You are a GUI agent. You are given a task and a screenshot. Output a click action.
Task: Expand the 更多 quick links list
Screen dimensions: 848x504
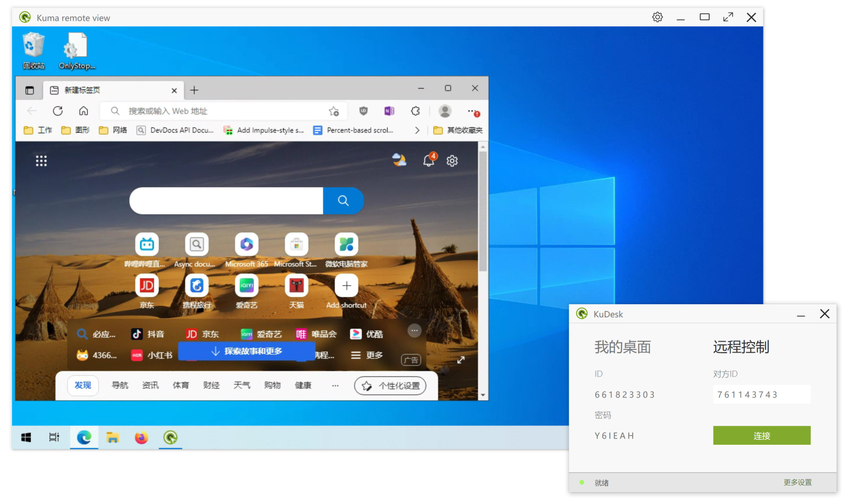click(367, 355)
